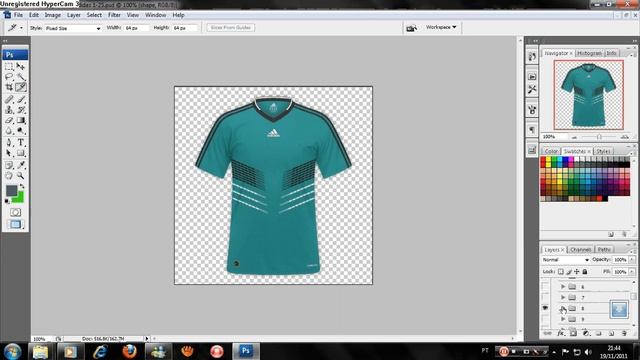Hide layer group 8 eye icon
This screenshot has width=640, height=360.
click(545, 308)
